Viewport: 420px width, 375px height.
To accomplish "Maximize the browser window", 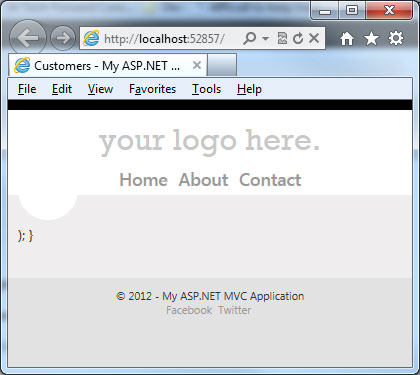I will point(352,11).
